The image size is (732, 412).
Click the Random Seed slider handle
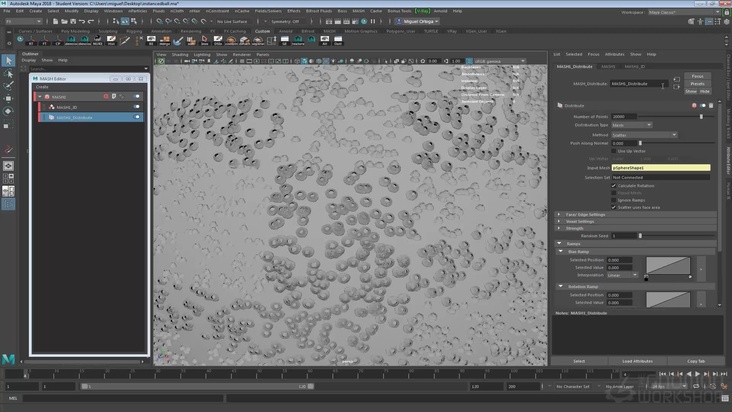[640, 236]
